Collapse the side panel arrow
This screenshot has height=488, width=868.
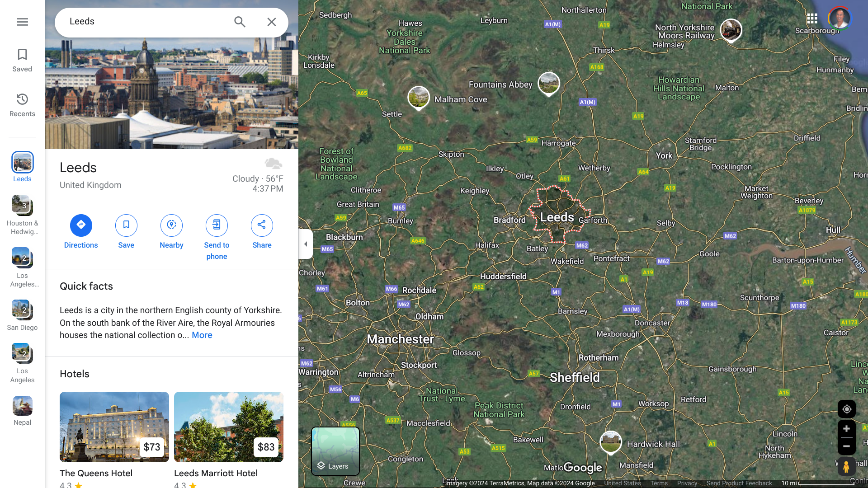point(306,244)
